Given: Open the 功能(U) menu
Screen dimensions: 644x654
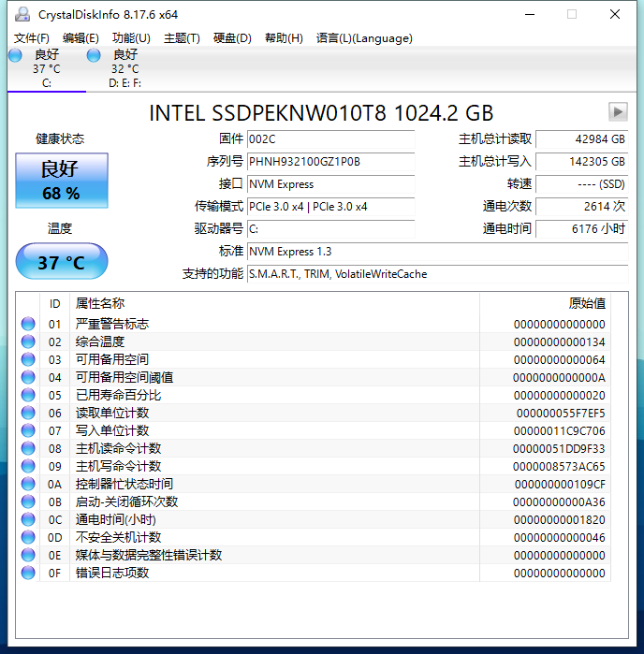Looking at the screenshot, I should 131,38.
